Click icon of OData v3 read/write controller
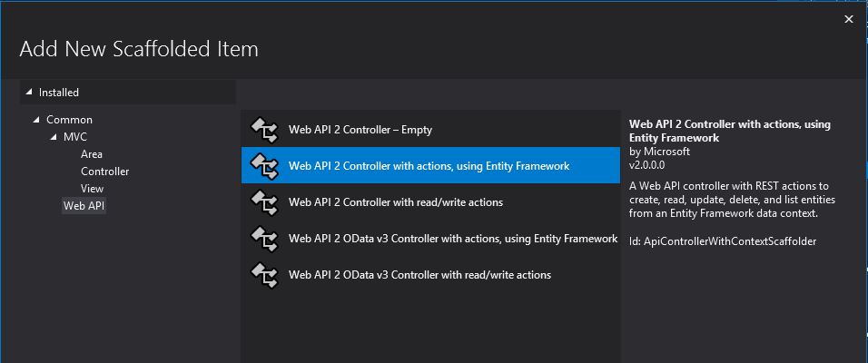This screenshot has width=868, height=363. coord(264,274)
